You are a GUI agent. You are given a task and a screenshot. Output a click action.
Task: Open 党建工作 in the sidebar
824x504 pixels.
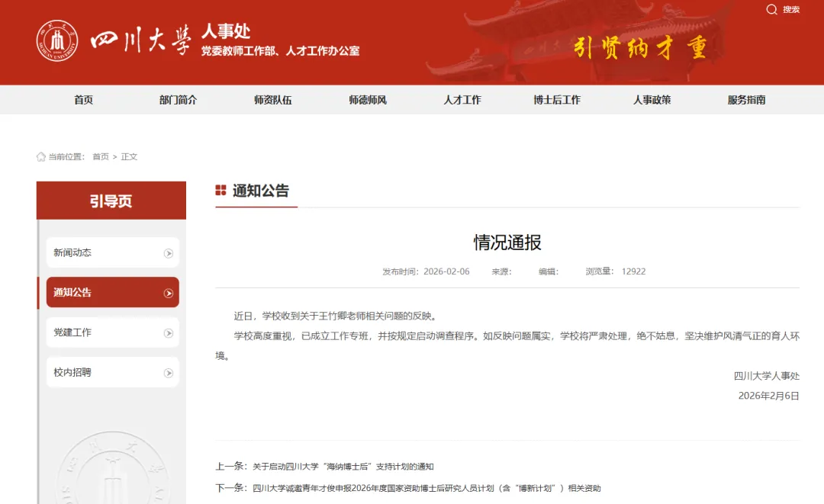(x=112, y=332)
